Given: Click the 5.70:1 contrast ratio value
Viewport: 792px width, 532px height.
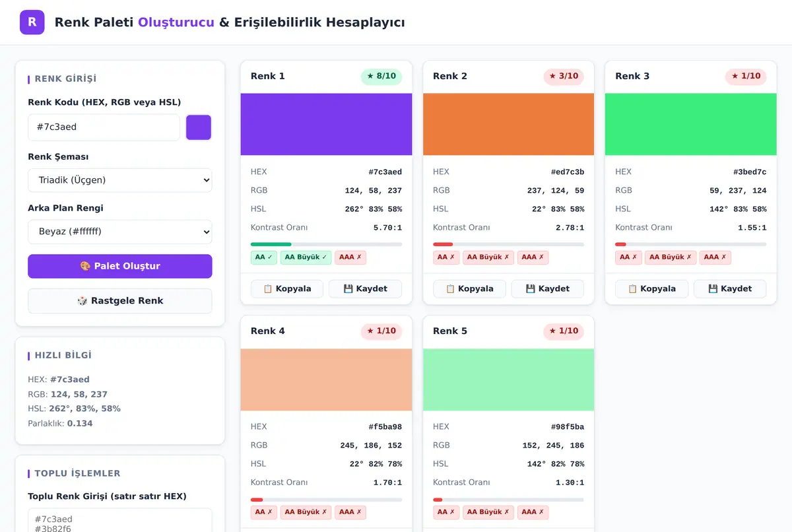Looking at the screenshot, I should (387, 228).
